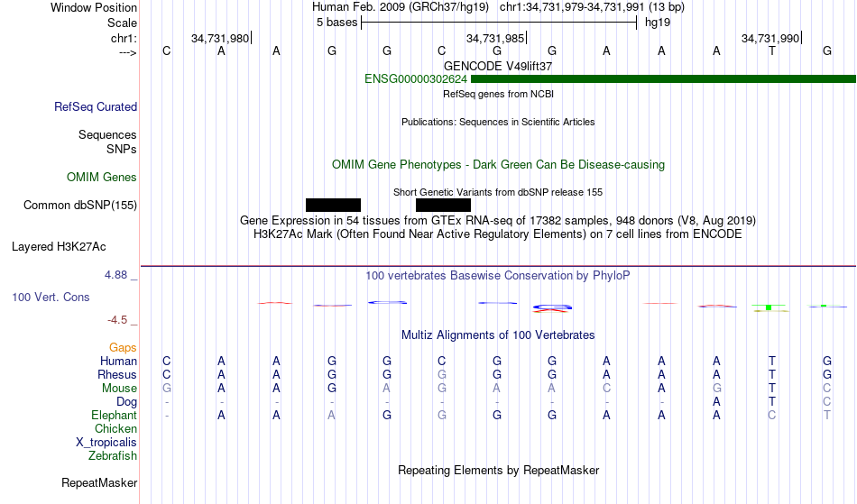Screen dimensions: 857x504
Task: Click the 100 vertebrates Basewise Conservation title
Action: (x=498, y=276)
